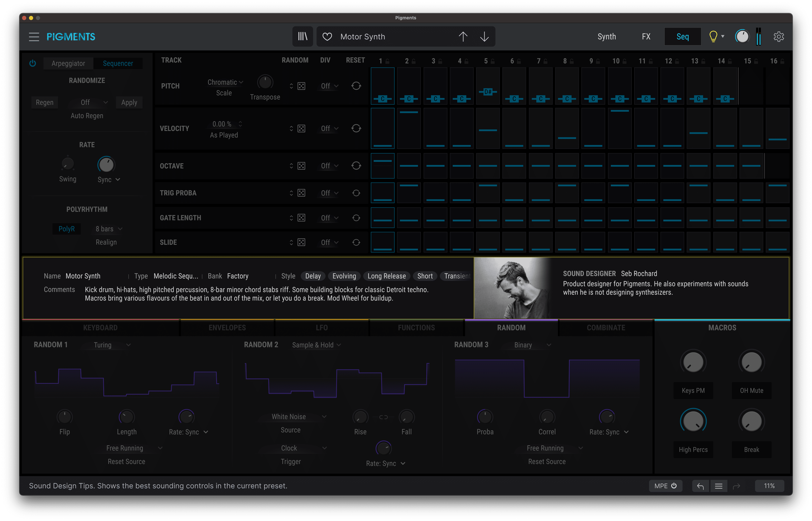Click the Keys PM macro name field

click(693, 391)
